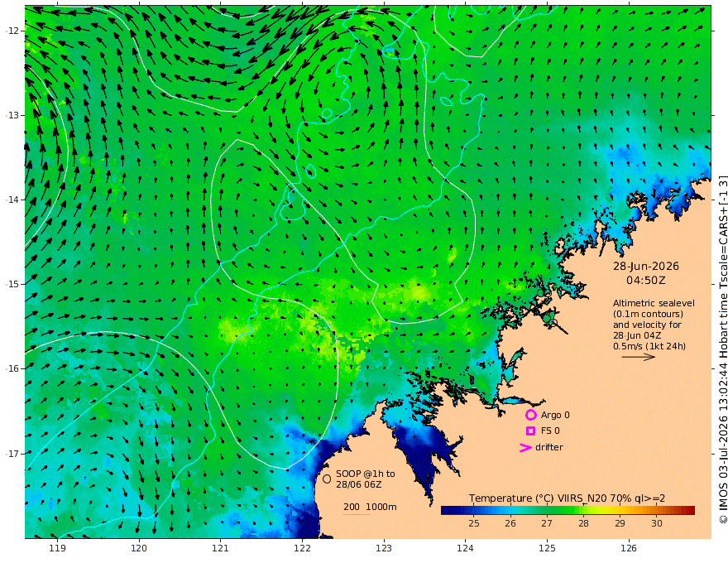
Task: Click longitude axis label "122"
Action: pyautogui.click(x=302, y=549)
